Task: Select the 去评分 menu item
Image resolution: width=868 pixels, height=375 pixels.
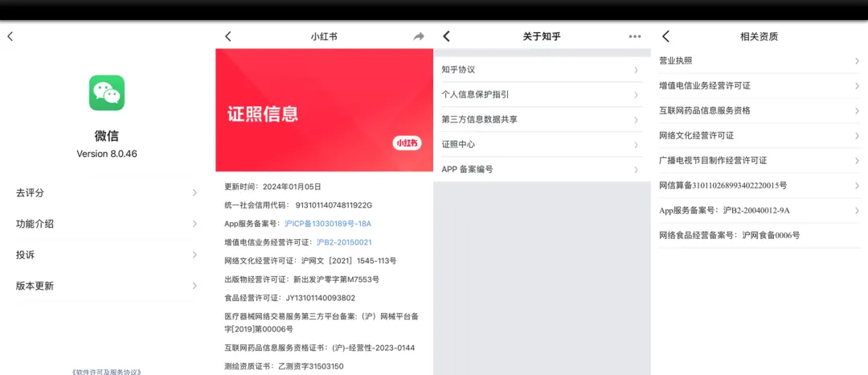Action: pos(107,193)
